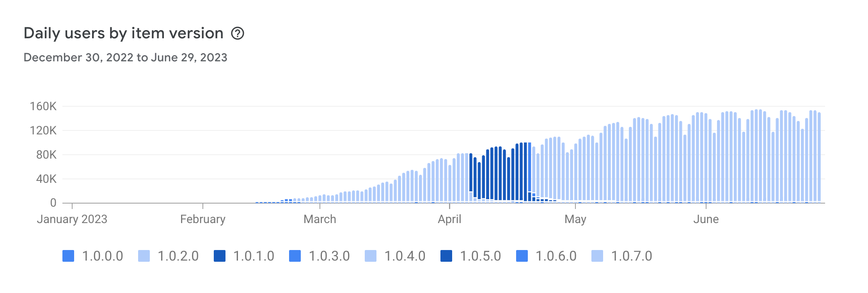This screenshot has width=868, height=293.
Task: Click the 'Daily users by item version' title
Action: (x=123, y=34)
